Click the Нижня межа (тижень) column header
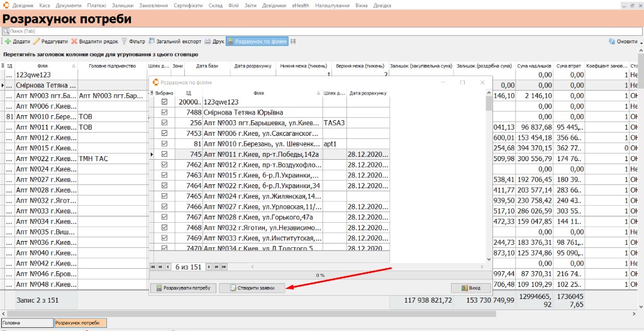The image size is (644, 331). [x=304, y=66]
